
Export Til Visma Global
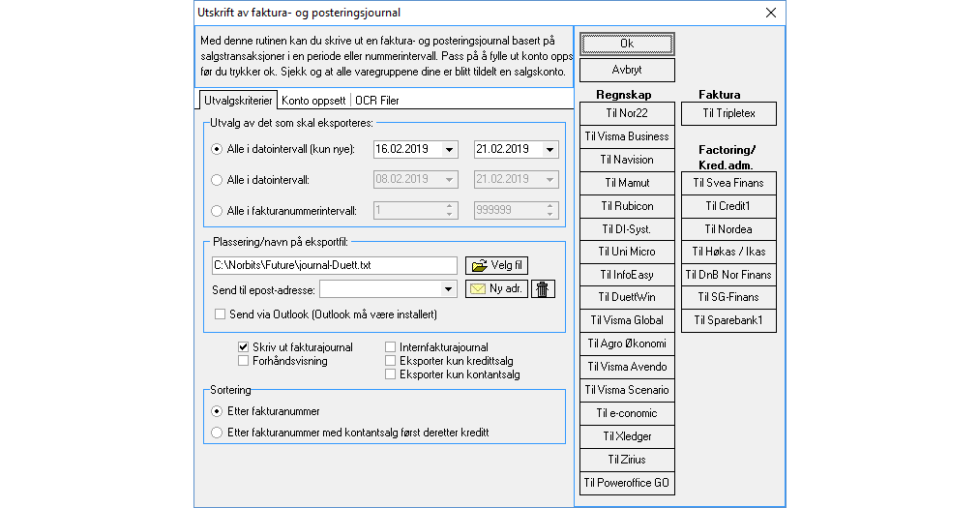coord(627,320)
